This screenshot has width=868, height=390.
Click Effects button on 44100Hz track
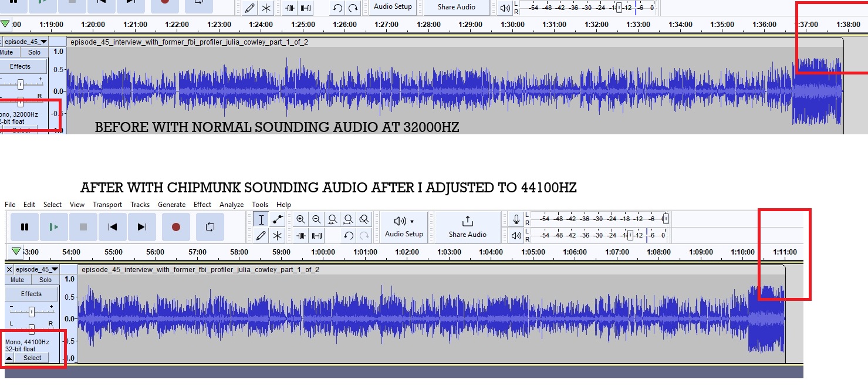pos(32,294)
